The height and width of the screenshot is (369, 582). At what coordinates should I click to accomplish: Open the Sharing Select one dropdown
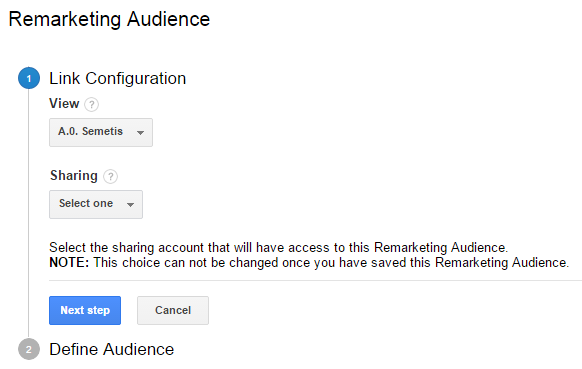[96, 205]
